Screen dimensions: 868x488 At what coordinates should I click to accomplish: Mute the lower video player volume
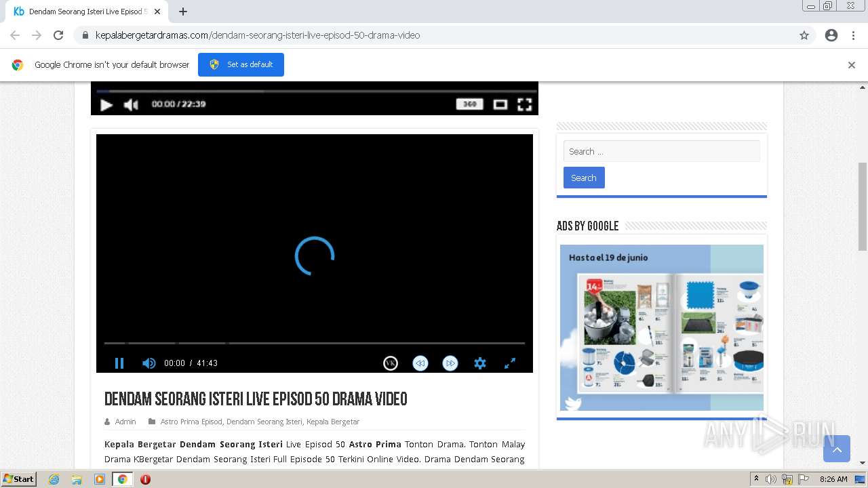pyautogui.click(x=149, y=363)
